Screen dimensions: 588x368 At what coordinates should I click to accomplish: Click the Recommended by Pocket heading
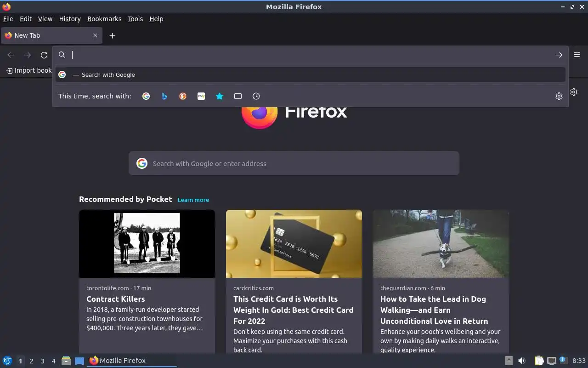(125, 199)
